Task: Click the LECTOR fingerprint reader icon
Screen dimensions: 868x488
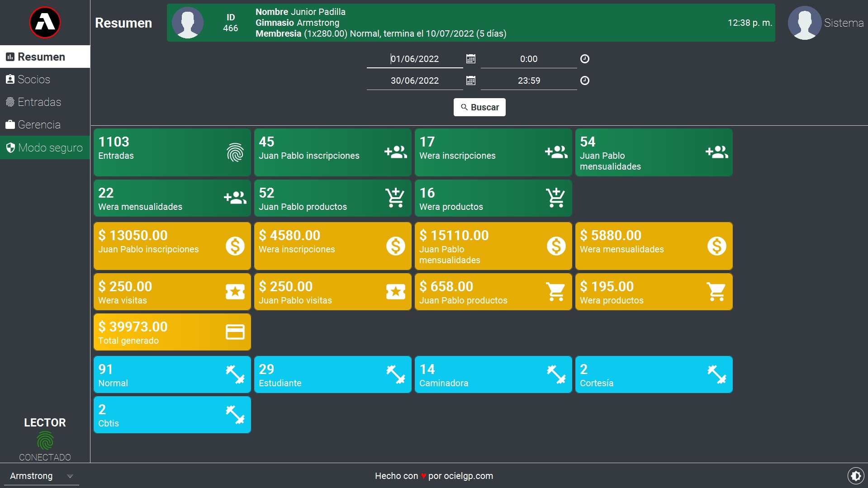Action: pos(45,441)
